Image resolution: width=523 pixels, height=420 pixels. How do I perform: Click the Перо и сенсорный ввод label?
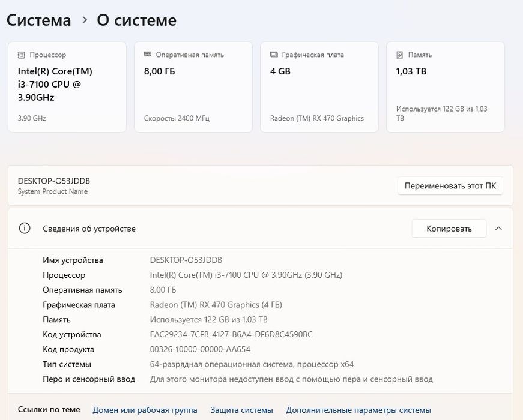(89, 379)
